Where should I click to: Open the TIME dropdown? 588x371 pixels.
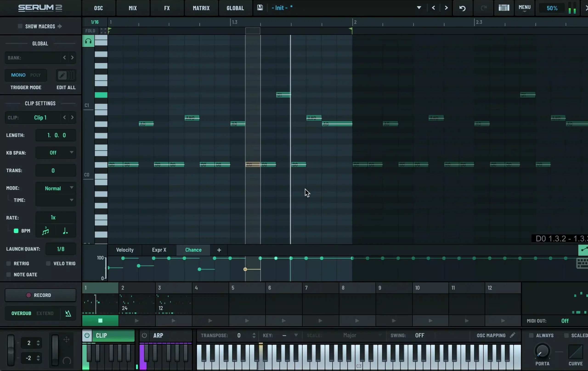(x=56, y=200)
